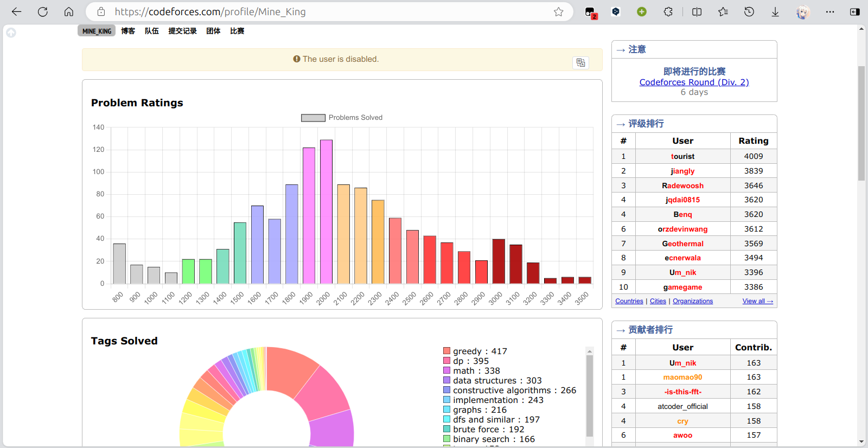The width and height of the screenshot is (868, 448).
Task: Open the 队伍 tab
Action: 152,31
